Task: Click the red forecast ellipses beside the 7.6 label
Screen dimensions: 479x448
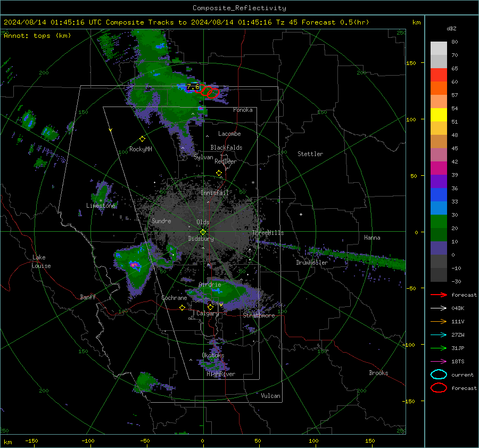Action: (207, 91)
